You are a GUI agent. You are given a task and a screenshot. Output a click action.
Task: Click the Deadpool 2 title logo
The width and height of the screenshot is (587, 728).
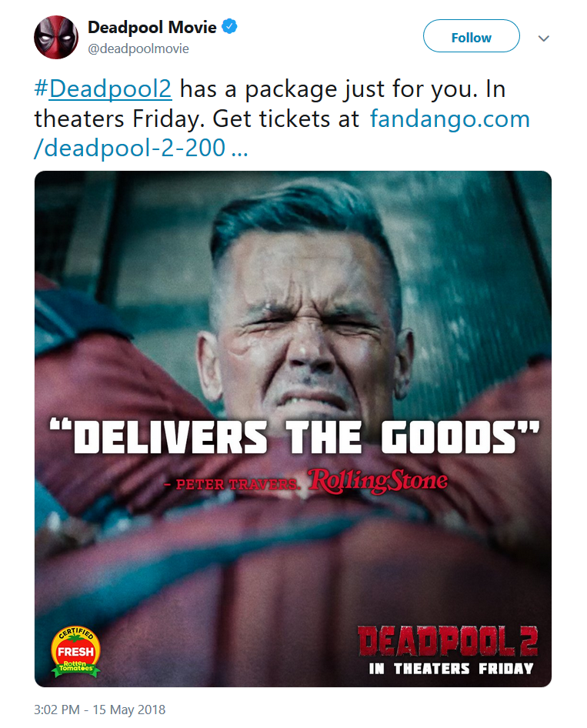point(448,641)
